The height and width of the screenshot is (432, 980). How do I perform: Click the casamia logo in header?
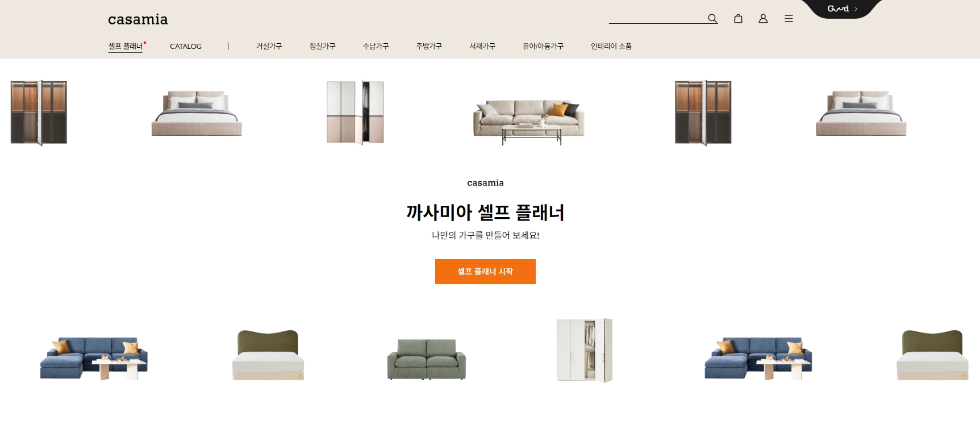click(138, 19)
